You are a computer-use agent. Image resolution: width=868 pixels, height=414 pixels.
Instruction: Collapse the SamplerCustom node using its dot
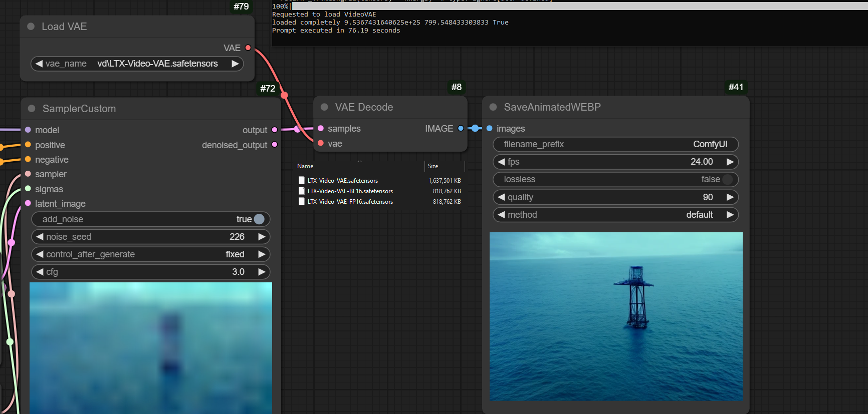click(x=32, y=109)
